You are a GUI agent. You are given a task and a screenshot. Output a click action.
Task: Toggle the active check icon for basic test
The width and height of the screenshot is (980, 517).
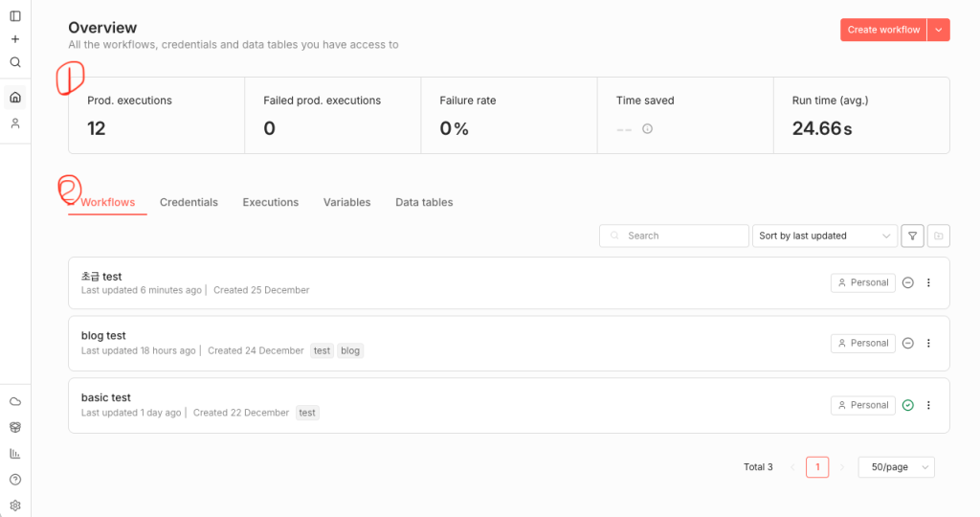pyautogui.click(x=908, y=405)
